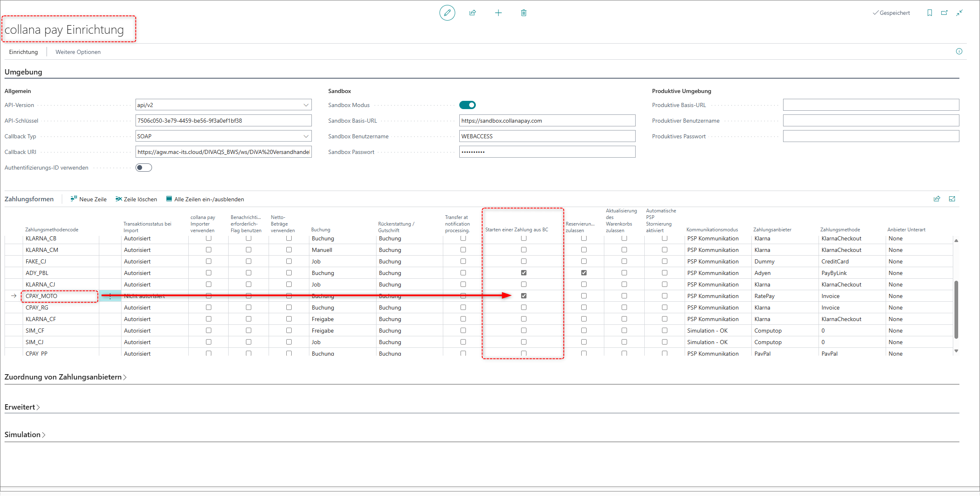Screen dimensions: 980x496
Task: Toggle the Sandbox Modus switch
Action: [468, 105]
